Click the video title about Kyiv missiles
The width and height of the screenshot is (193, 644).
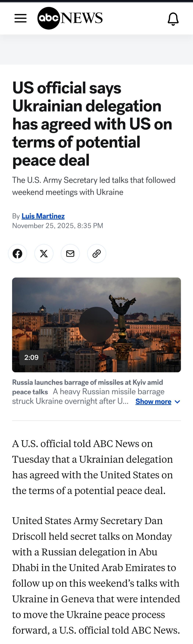tap(88, 387)
